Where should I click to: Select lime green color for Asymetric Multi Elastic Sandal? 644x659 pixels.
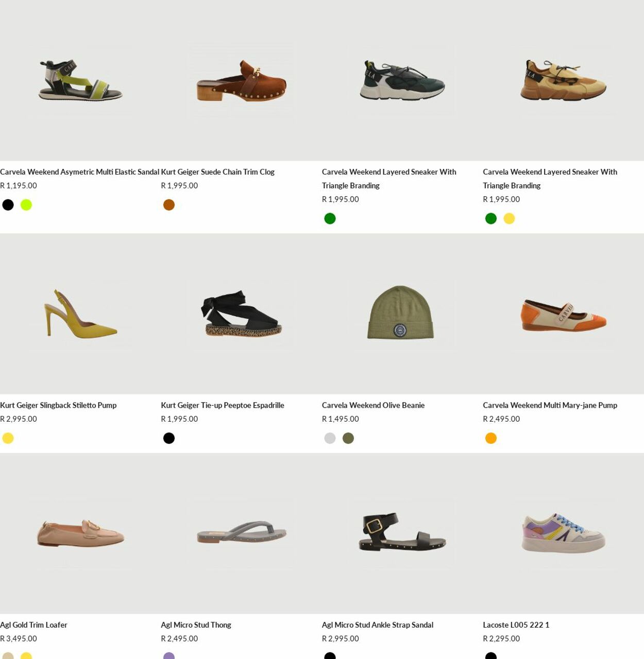coord(26,205)
